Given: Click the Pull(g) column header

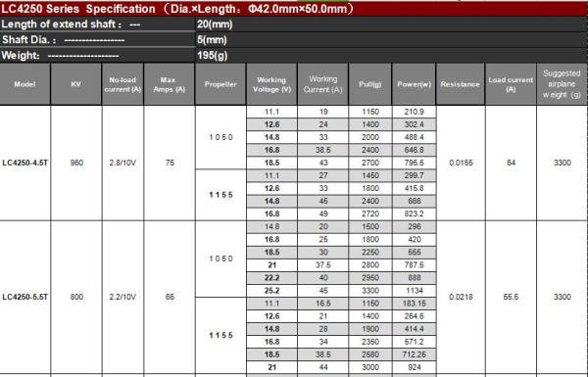Looking at the screenshot, I should (370, 84).
